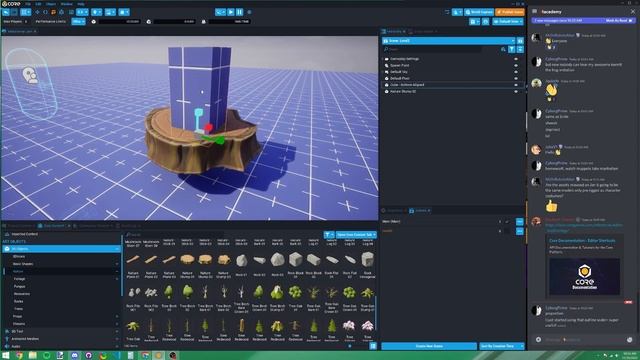This screenshot has height=360, width=640.
Task: Open the content filter dropdown
Action: point(329,235)
